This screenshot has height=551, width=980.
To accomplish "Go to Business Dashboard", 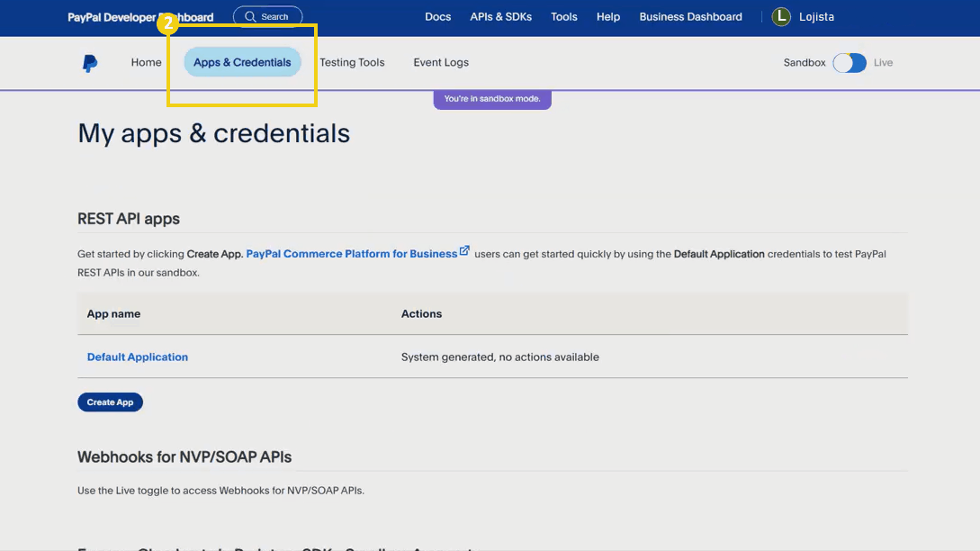I will [x=690, y=17].
